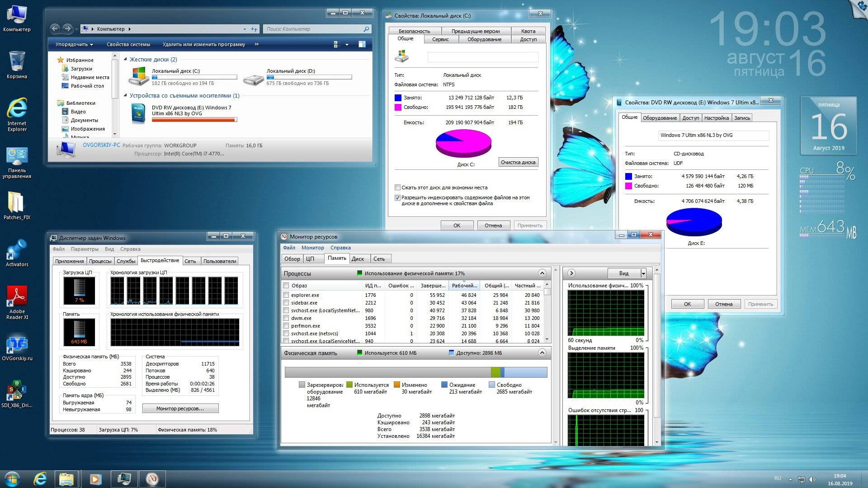Hide graphs pane with the arrow button
The height and width of the screenshot is (488, 868).
coord(571,273)
